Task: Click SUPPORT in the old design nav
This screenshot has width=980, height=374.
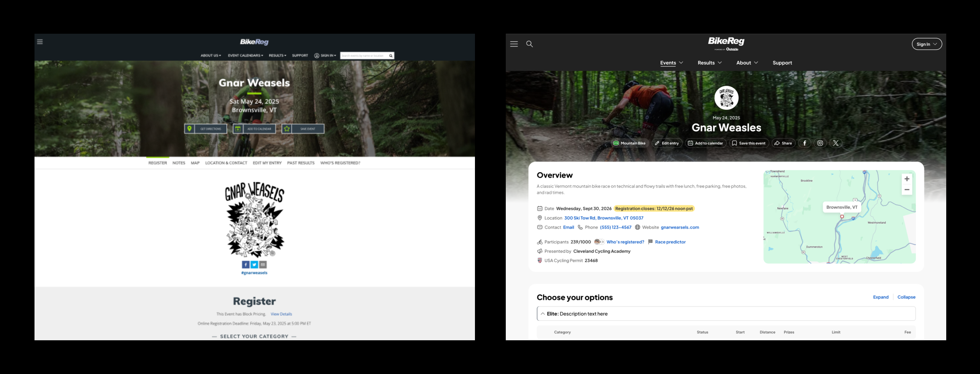Action: 300,55
